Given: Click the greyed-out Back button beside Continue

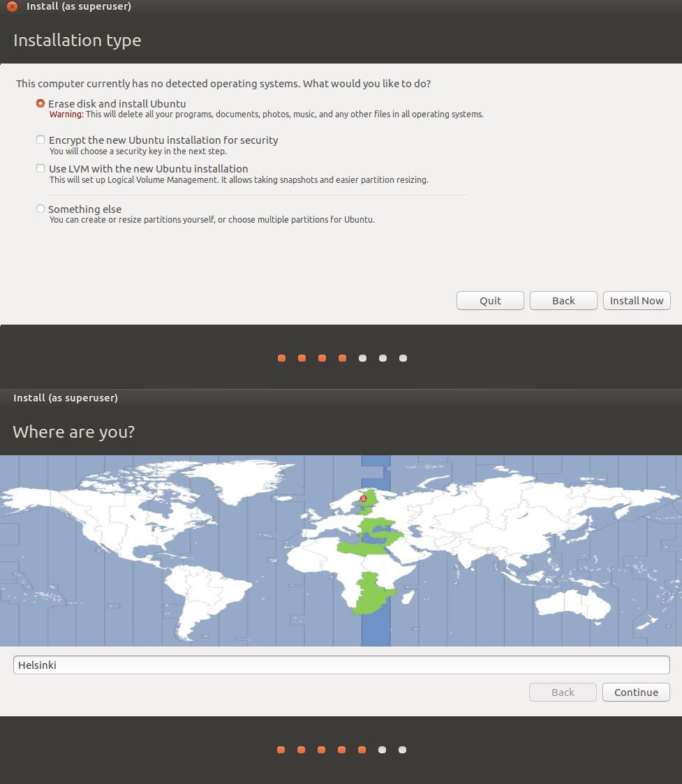Looking at the screenshot, I should click(x=563, y=692).
